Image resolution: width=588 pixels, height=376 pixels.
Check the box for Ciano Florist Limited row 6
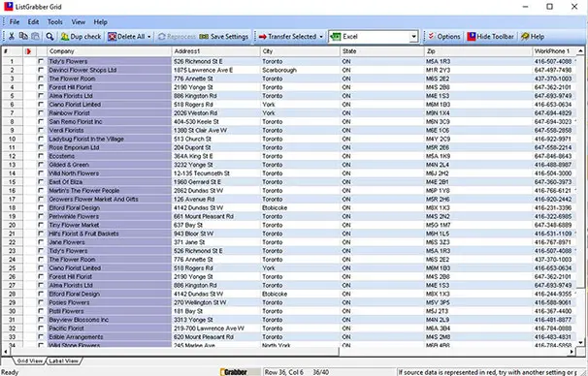41,104
